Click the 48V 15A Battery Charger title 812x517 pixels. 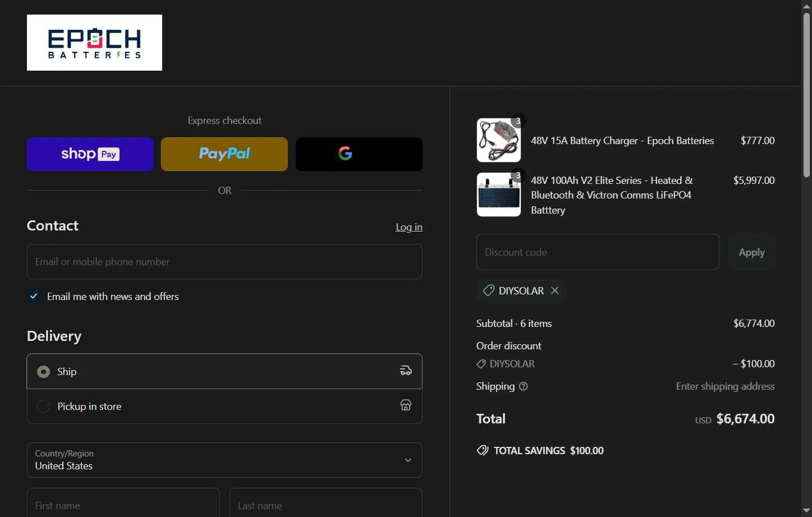coord(622,141)
